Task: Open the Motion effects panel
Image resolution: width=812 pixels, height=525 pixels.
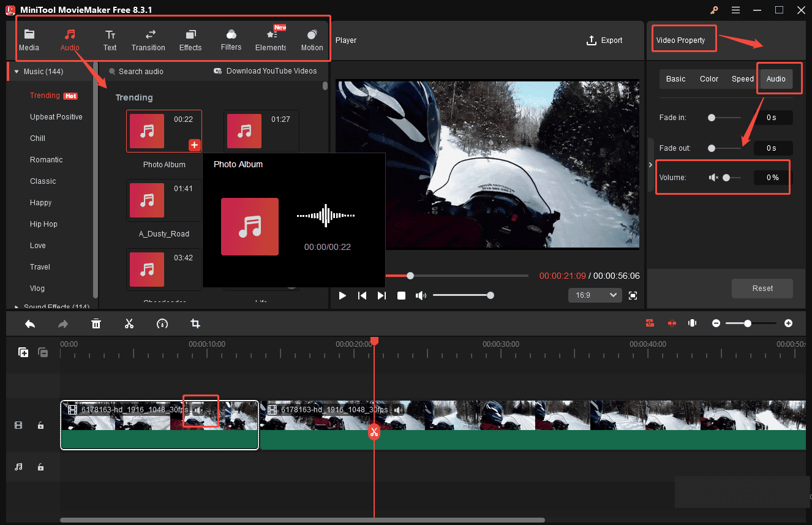Action: click(312, 39)
